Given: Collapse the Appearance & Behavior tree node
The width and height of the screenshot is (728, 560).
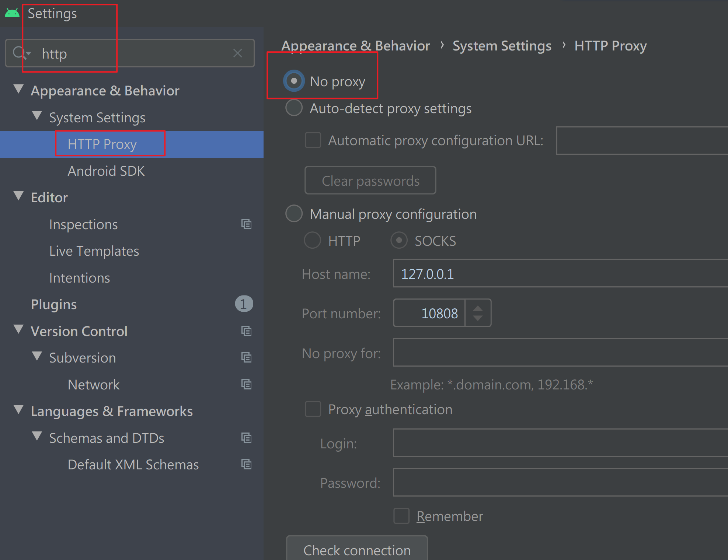Looking at the screenshot, I should click(18, 89).
